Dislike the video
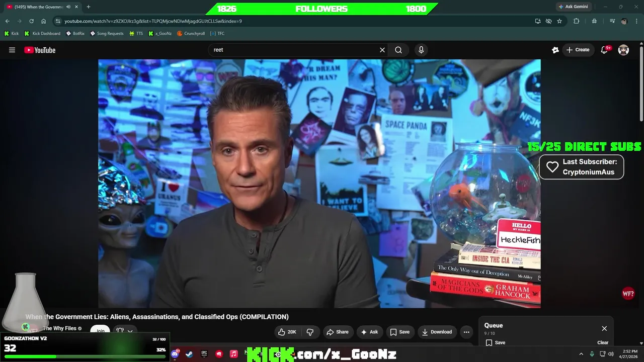The image size is (644, 362). click(310, 332)
